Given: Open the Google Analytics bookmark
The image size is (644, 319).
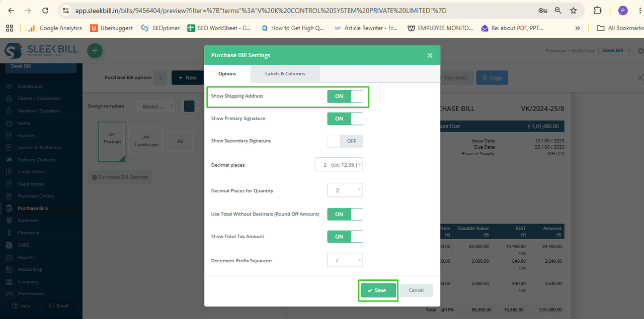Looking at the screenshot, I should click(54, 28).
